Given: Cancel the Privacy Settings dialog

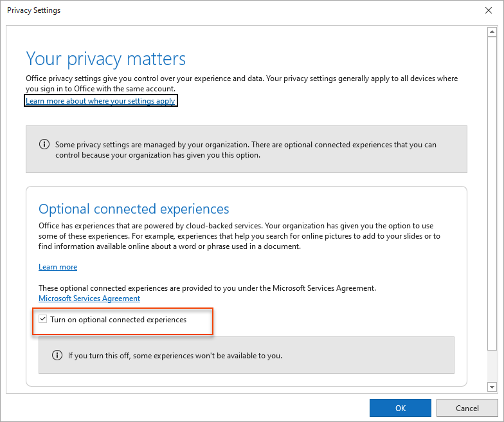Looking at the screenshot, I should click(467, 408).
